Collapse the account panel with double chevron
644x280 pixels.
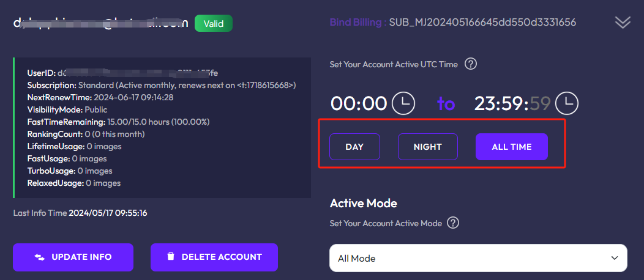(622, 23)
